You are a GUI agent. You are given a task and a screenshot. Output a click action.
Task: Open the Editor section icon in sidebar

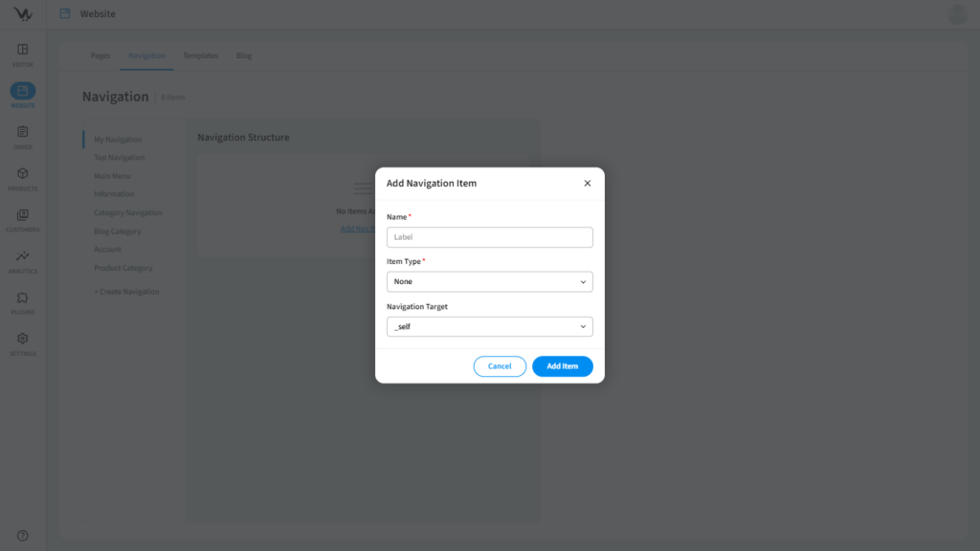tap(23, 50)
